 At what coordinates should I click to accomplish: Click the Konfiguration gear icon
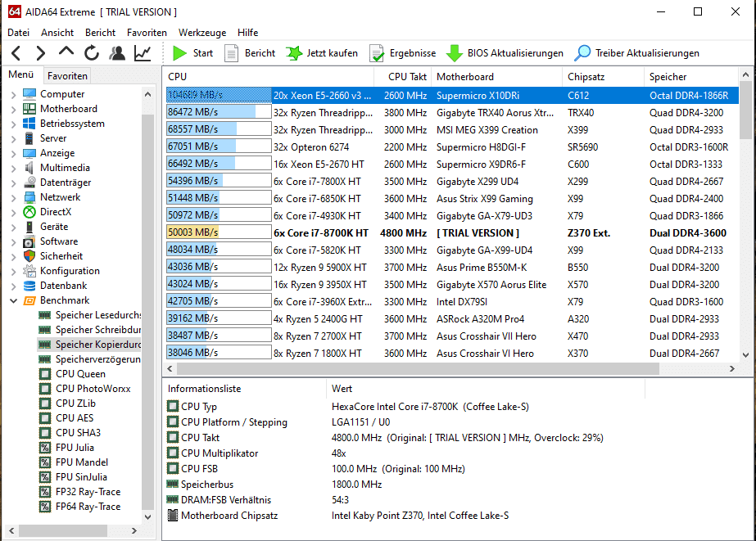click(x=29, y=271)
